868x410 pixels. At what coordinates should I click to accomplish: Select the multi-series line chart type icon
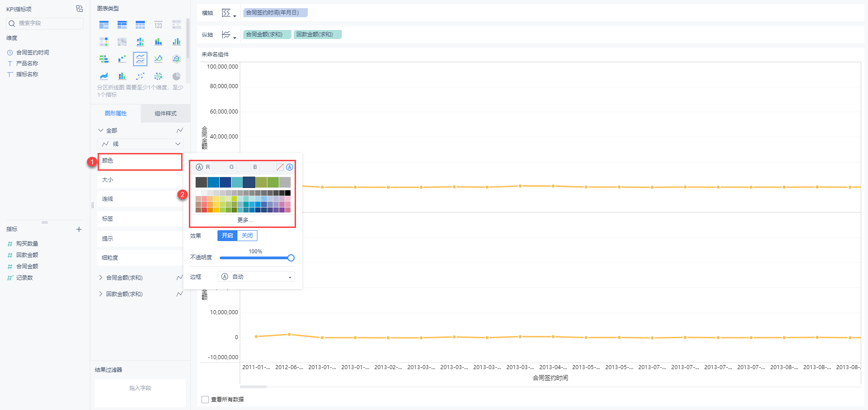click(x=158, y=59)
